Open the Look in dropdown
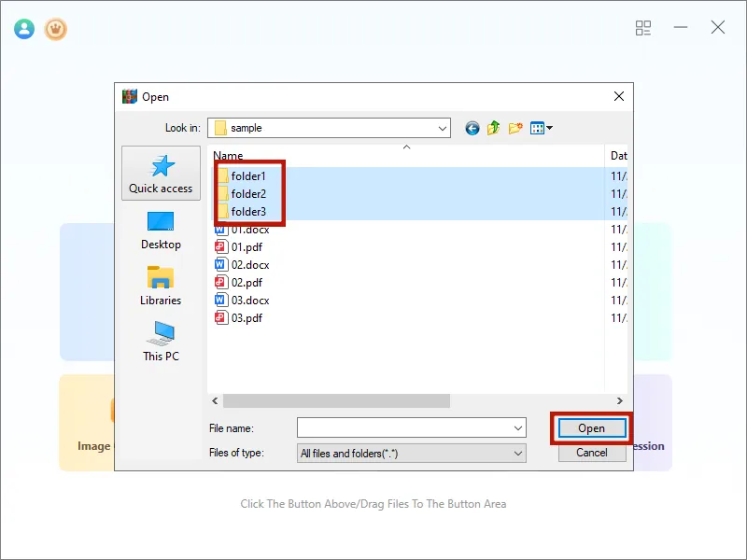 click(441, 128)
